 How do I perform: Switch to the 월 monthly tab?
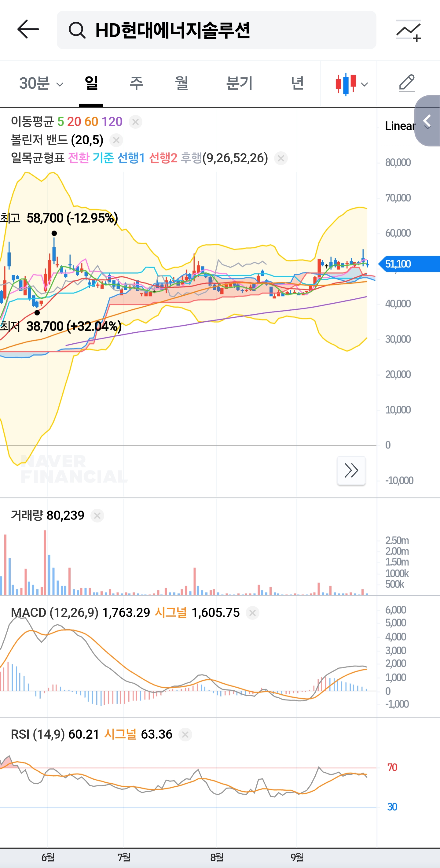182,83
